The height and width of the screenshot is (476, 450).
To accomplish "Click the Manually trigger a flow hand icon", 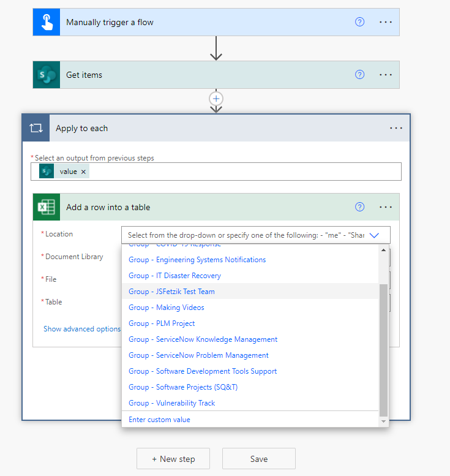I will coord(47,22).
